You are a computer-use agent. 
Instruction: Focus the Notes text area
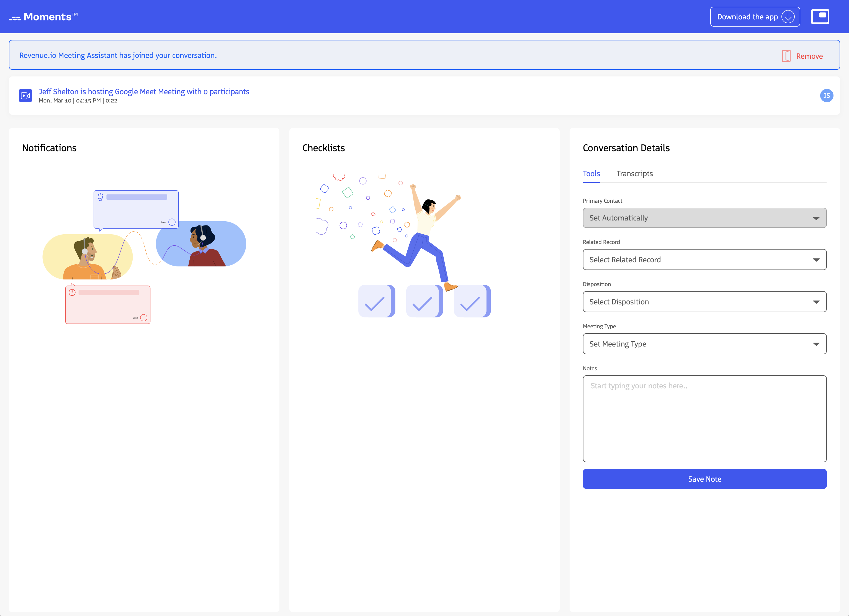coord(704,419)
